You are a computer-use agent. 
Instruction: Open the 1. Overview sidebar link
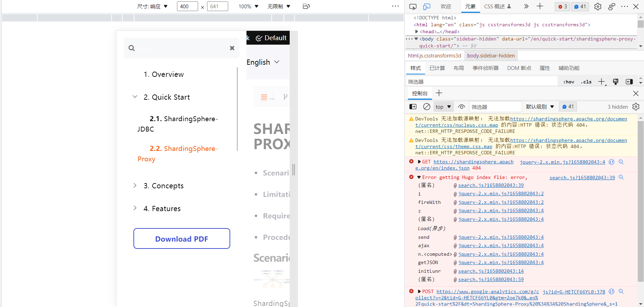coord(164,74)
